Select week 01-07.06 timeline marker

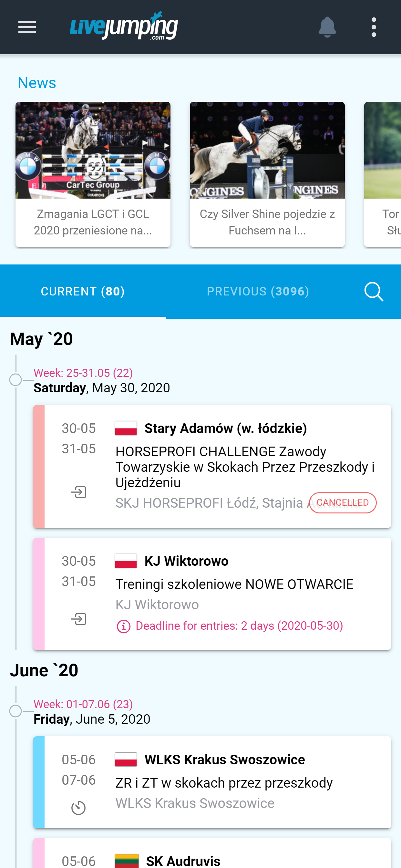(x=15, y=711)
